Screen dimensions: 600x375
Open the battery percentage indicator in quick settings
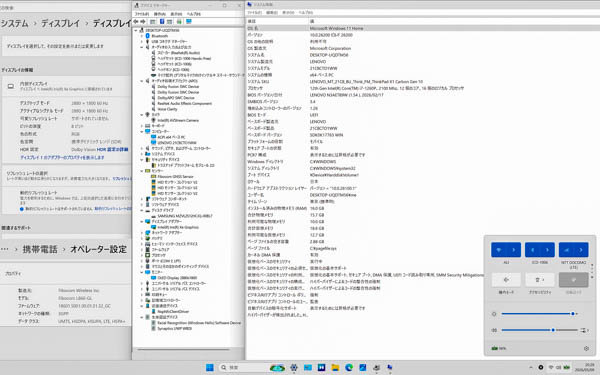click(499, 348)
